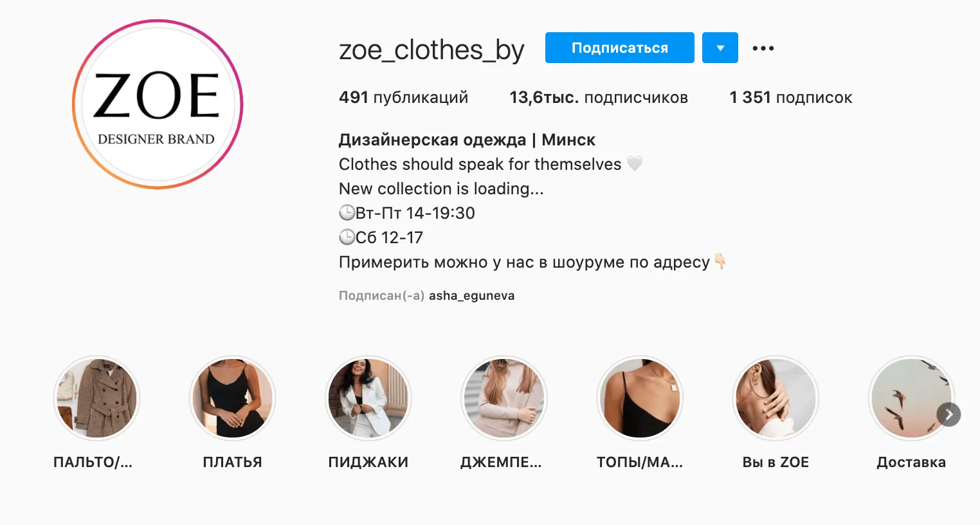View the 13,6тыс. подписчиков list
This screenshot has height=525, width=980.
(x=599, y=98)
